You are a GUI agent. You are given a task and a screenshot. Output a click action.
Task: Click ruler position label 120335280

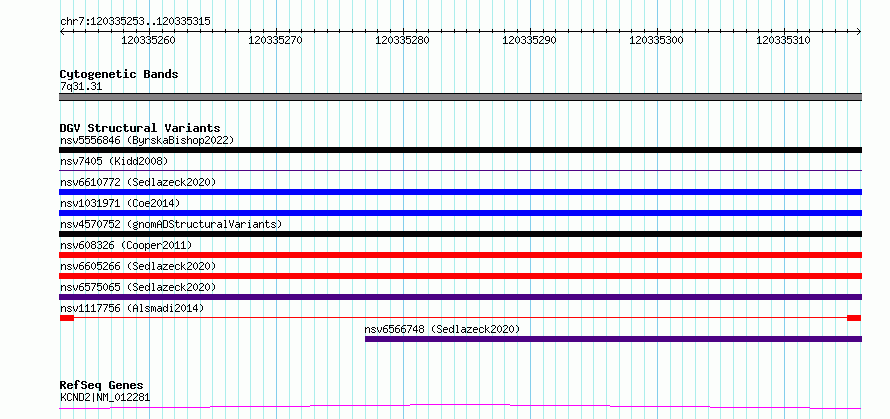pyautogui.click(x=402, y=40)
